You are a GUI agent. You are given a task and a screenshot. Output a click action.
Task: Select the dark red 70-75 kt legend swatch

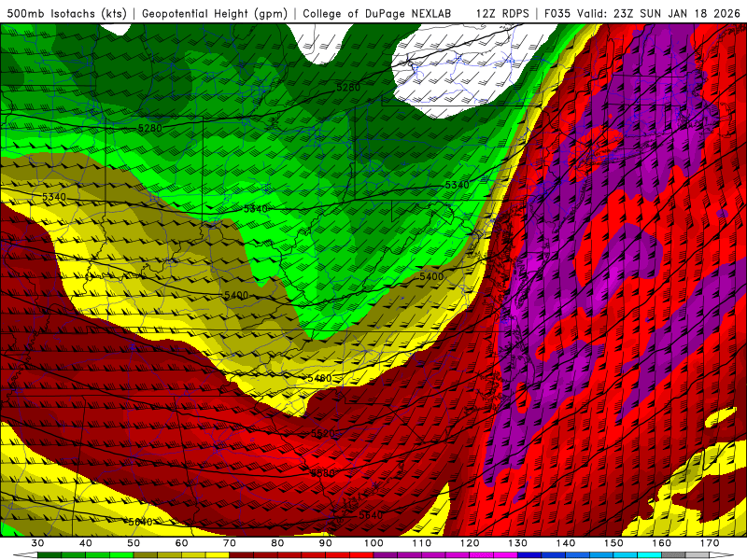click(x=242, y=555)
